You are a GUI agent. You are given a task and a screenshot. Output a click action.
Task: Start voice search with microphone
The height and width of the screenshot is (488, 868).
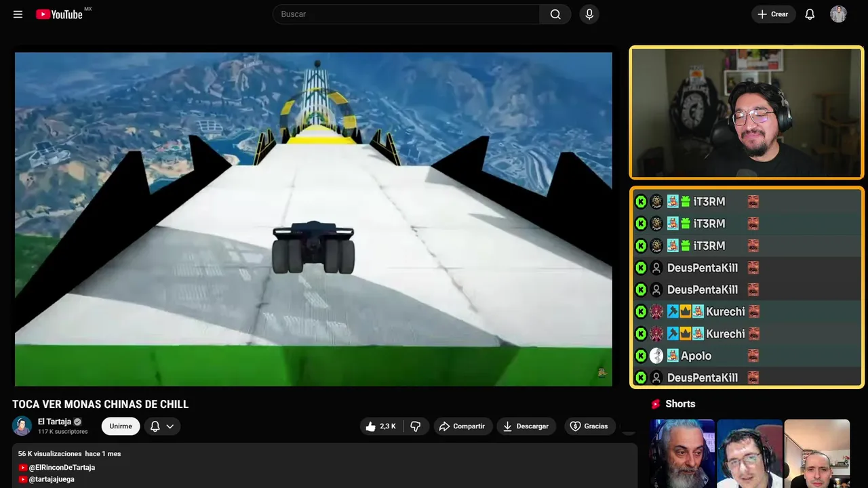(589, 14)
